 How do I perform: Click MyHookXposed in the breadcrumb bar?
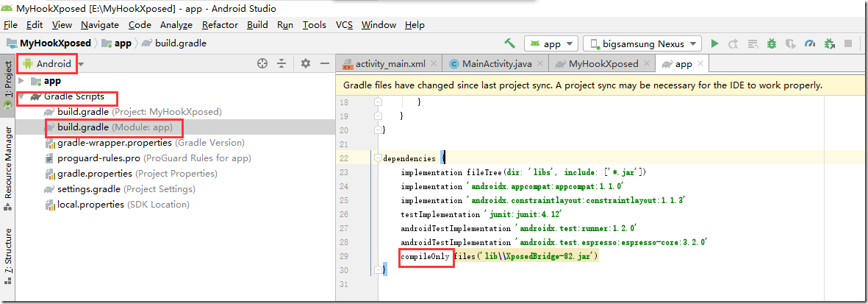(49, 43)
